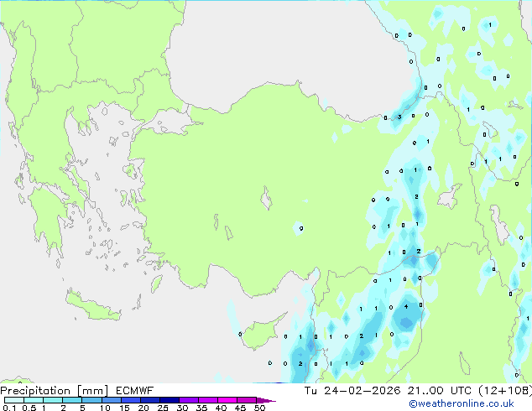Click the 'Precipitation [mm]' title text

(x=55, y=391)
